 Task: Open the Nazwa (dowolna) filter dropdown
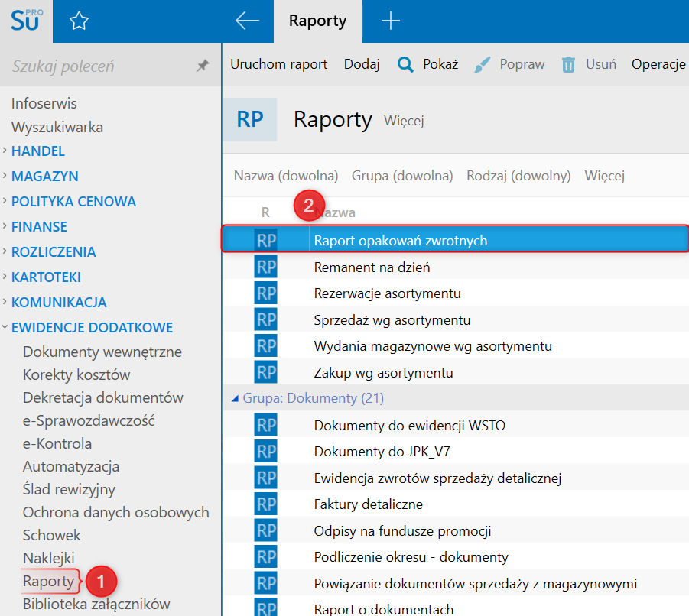pos(285,176)
